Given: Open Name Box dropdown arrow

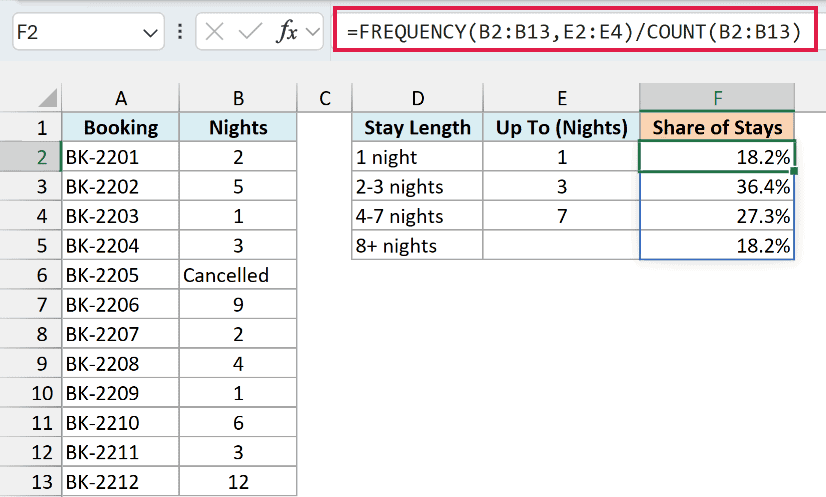Looking at the screenshot, I should point(150,33).
